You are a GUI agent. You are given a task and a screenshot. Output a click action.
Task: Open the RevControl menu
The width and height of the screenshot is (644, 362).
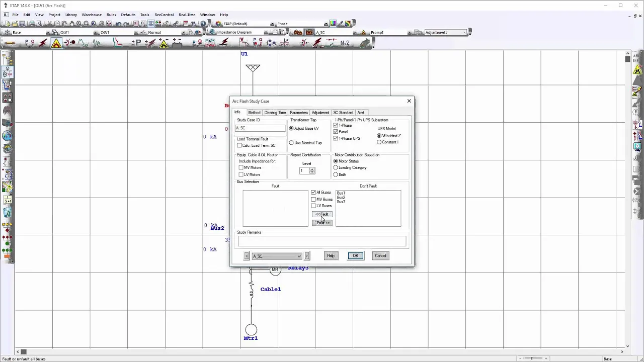(164, 15)
